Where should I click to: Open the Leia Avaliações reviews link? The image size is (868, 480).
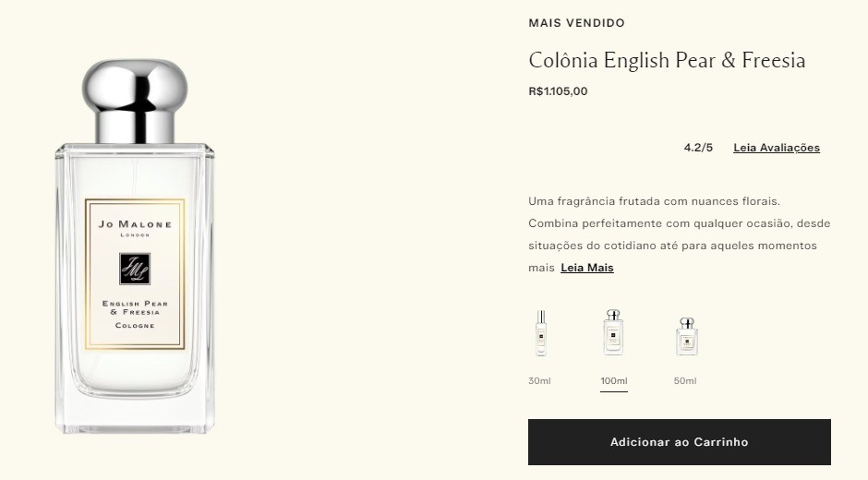(x=776, y=148)
